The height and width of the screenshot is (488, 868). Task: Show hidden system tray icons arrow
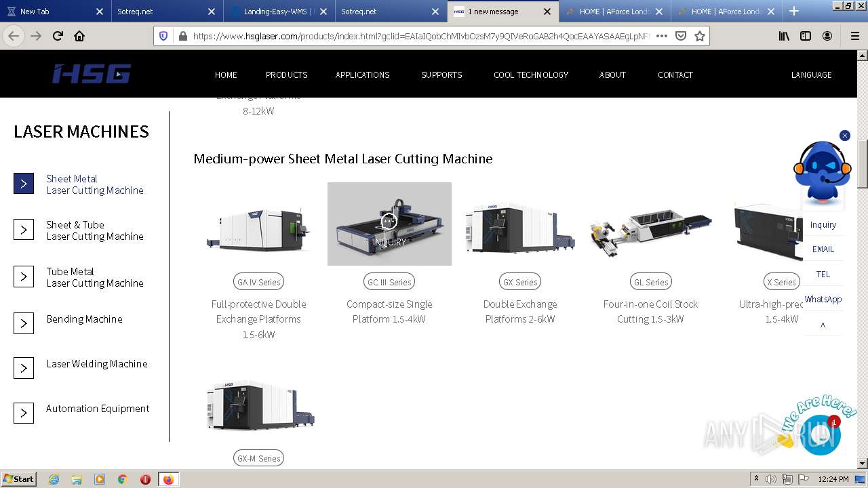click(756, 479)
